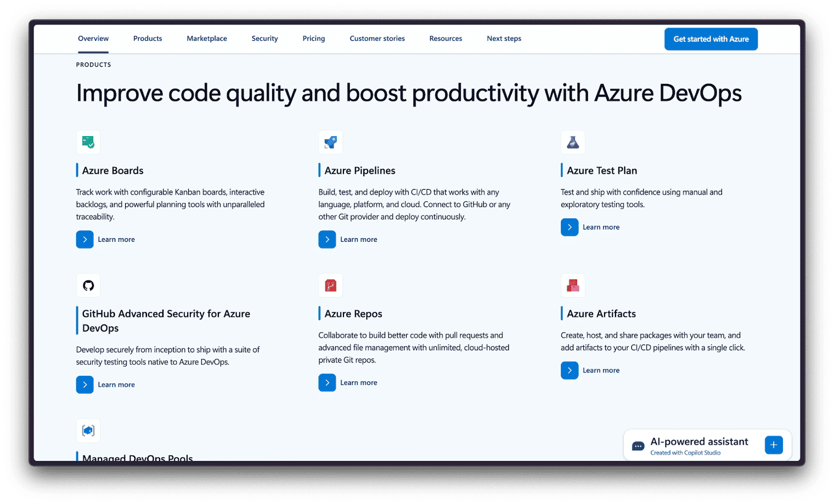Click the Managed DevOps Pools icon
The image size is (834, 504).
coord(88,431)
